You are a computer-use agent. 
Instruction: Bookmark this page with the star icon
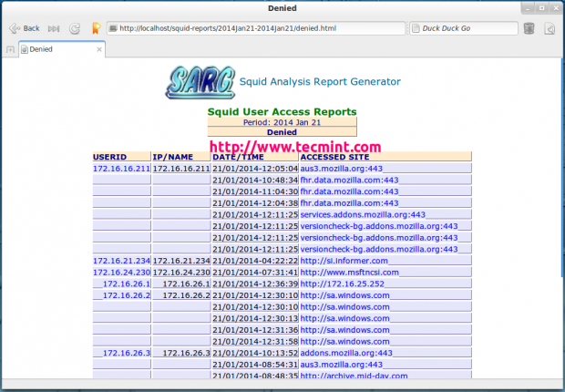tap(97, 28)
